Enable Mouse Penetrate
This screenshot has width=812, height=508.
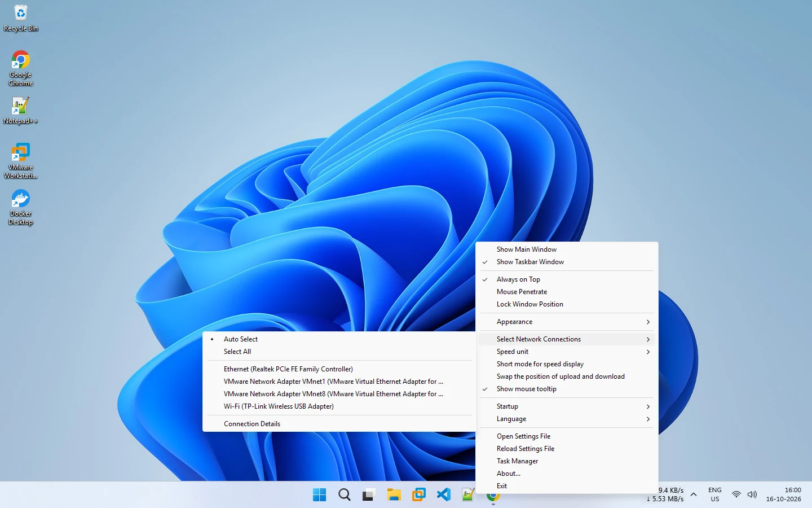coord(567,292)
